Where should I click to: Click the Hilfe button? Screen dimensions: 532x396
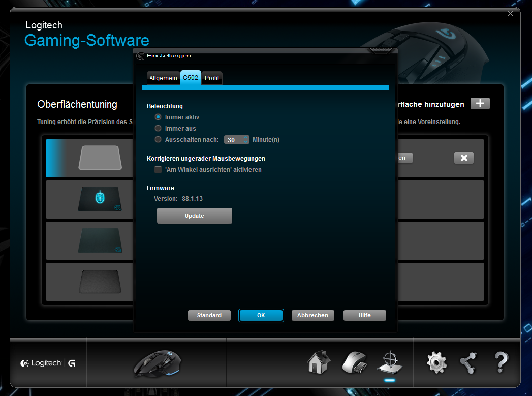(x=365, y=315)
